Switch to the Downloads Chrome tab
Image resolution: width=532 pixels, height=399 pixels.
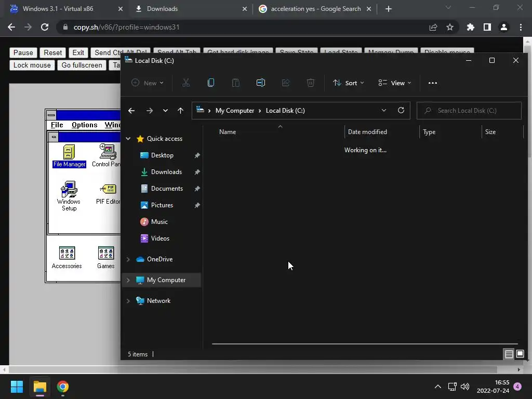click(x=190, y=9)
